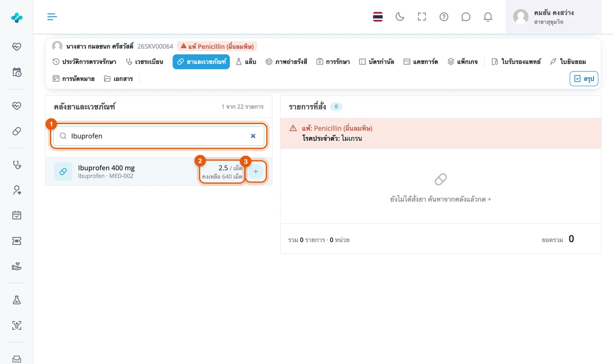Open the help question-mark icon
Viewport: 613px width, 364px height.
[444, 17]
